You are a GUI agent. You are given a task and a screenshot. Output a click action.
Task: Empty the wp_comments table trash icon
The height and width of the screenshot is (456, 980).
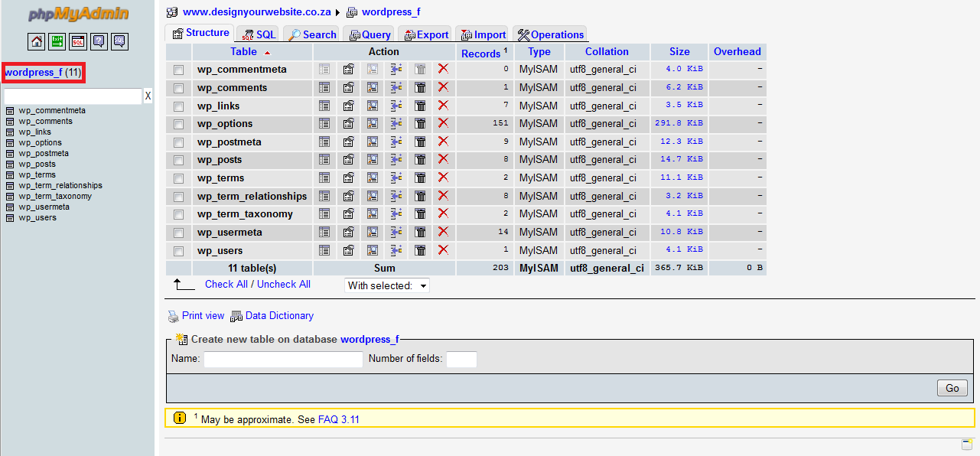click(x=420, y=87)
